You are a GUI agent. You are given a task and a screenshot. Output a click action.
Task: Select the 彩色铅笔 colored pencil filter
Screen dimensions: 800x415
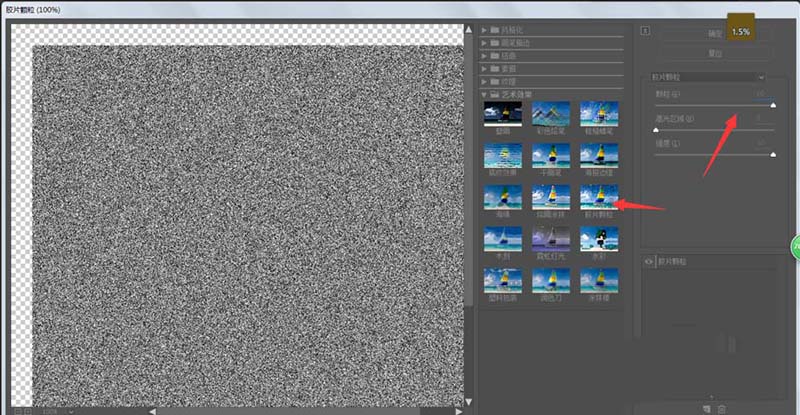pyautogui.click(x=551, y=113)
